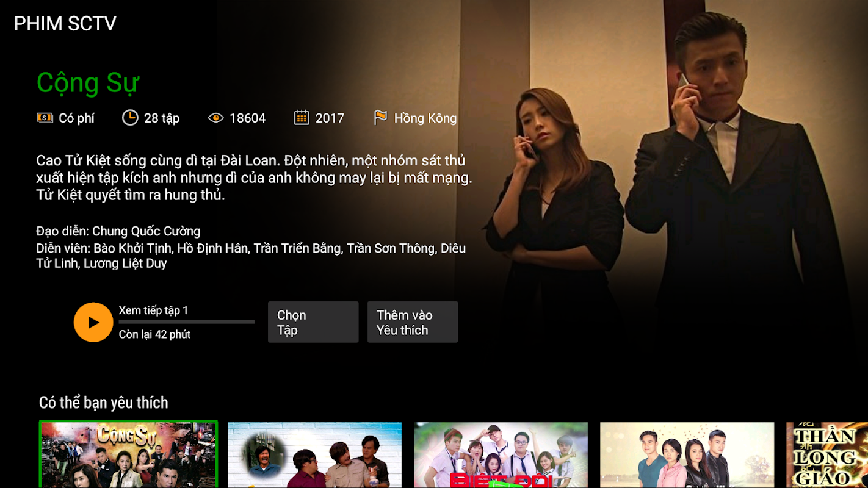The image size is (868, 488).
Task: Open the fourth recommended drama thumbnail
Action: (687, 455)
